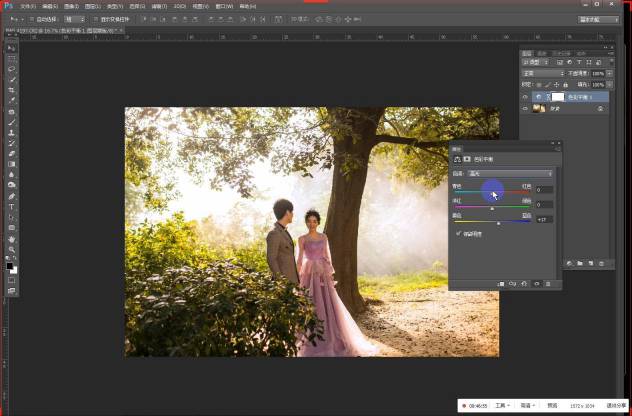The width and height of the screenshot is (632, 416).
Task: Click the foreground color swatch
Action: (x=9, y=266)
